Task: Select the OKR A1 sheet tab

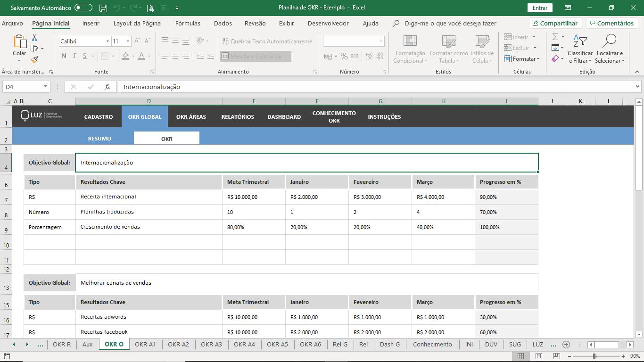Action: 145,345
